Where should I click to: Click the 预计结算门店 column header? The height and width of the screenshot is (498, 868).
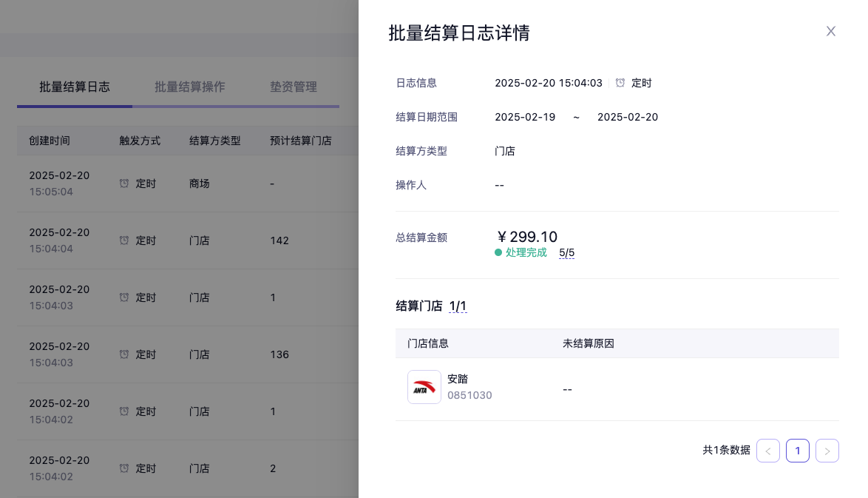[x=300, y=141]
